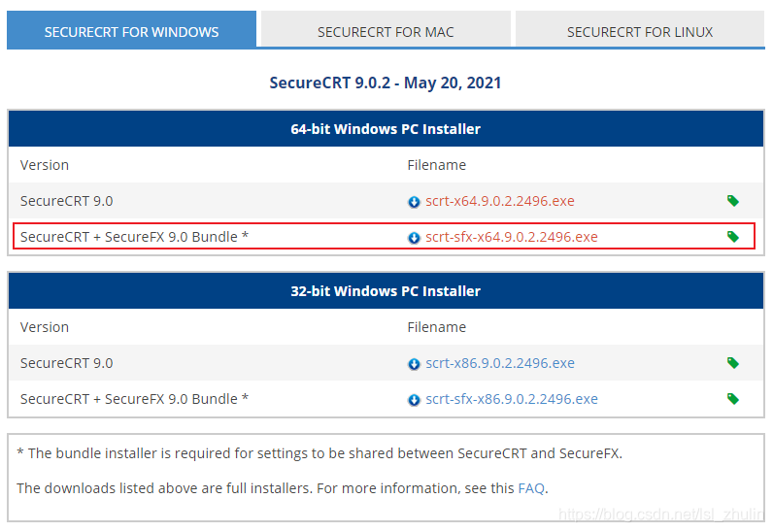Download scrt-sfx-x64.9.0.2.2496.exe bundle installer
The height and width of the screenshot is (532, 773).
point(512,237)
